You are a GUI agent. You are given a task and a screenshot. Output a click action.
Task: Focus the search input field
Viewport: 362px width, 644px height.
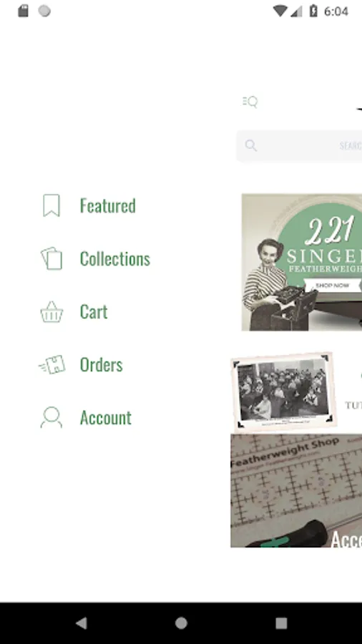tap(299, 146)
